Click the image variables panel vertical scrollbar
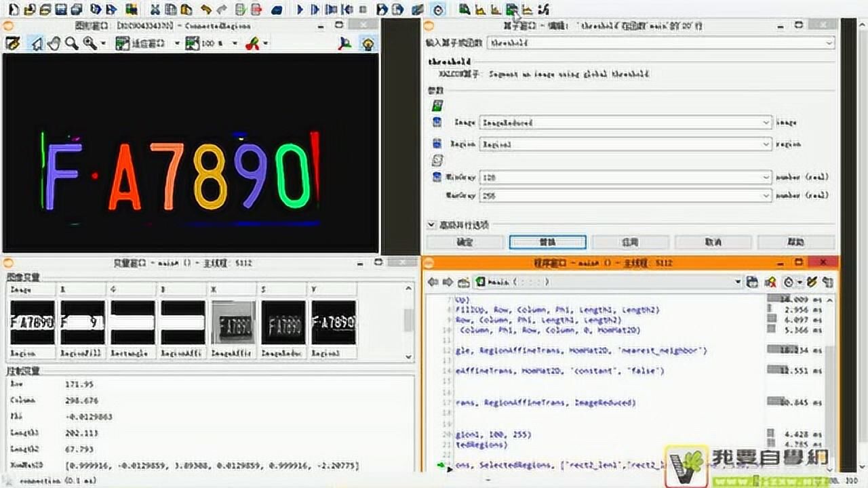 click(x=408, y=321)
